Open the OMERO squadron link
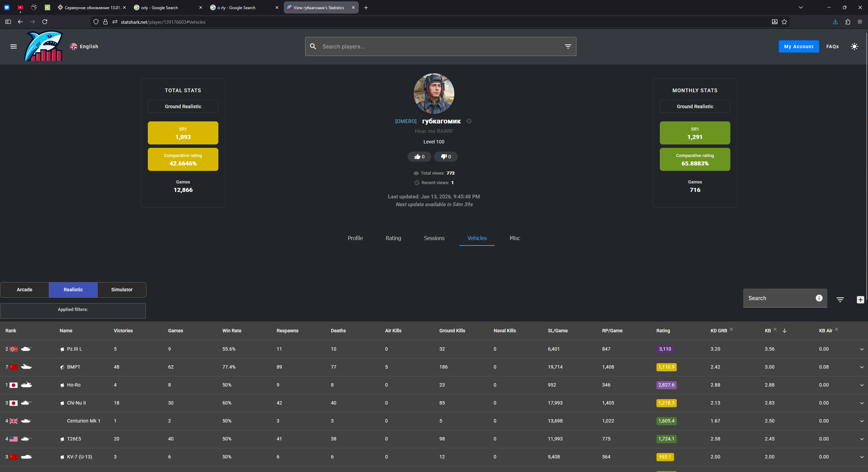The width and height of the screenshot is (868, 472). click(406, 121)
